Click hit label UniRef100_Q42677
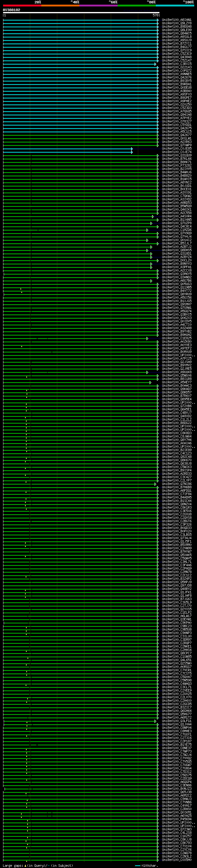Viewport: 197px width, 868px height. pyautogui.click(x=176, y=135)
